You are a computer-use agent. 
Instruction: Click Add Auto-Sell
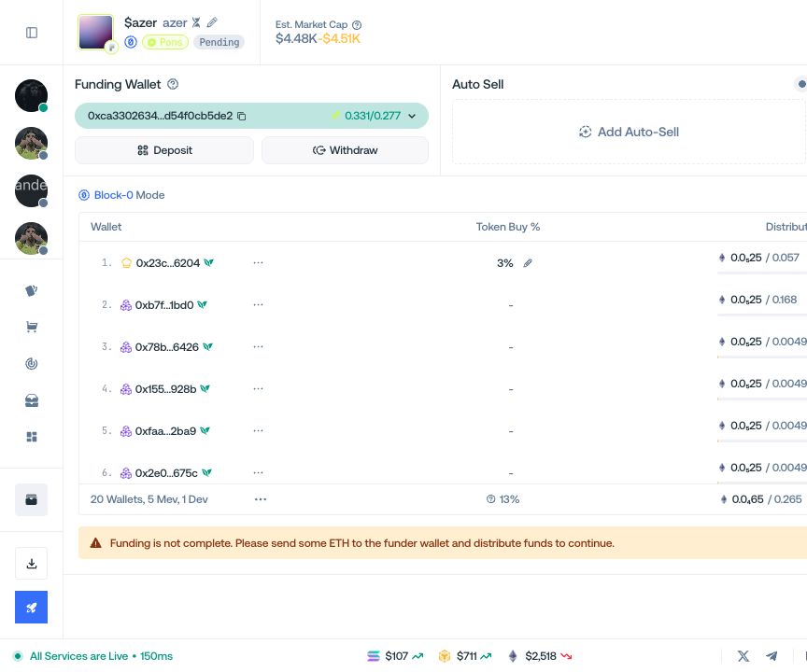(x=629, y=133)
